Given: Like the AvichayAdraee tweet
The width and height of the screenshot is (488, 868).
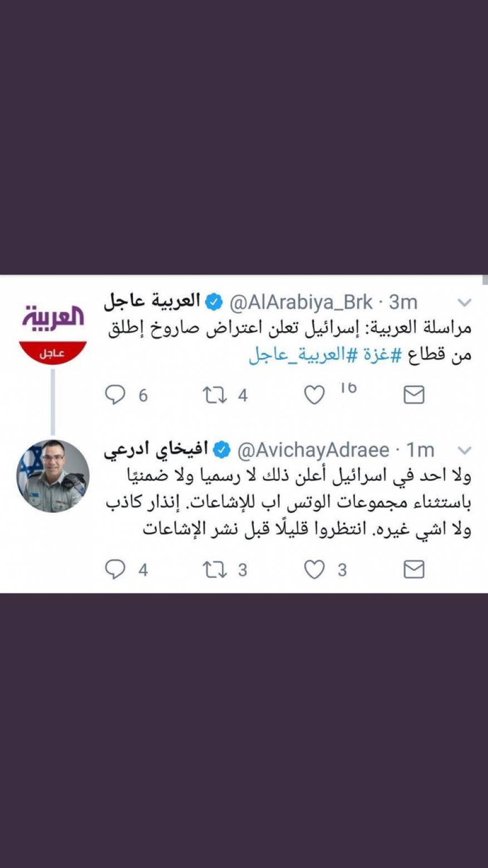Looking at the screenshot, I should click(314, 570).
